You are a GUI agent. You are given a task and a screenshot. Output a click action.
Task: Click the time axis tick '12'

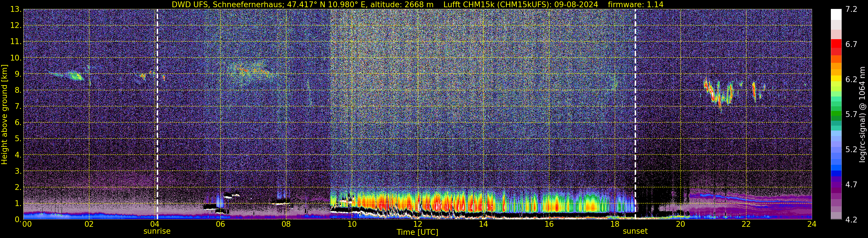[x=417, y=224]
